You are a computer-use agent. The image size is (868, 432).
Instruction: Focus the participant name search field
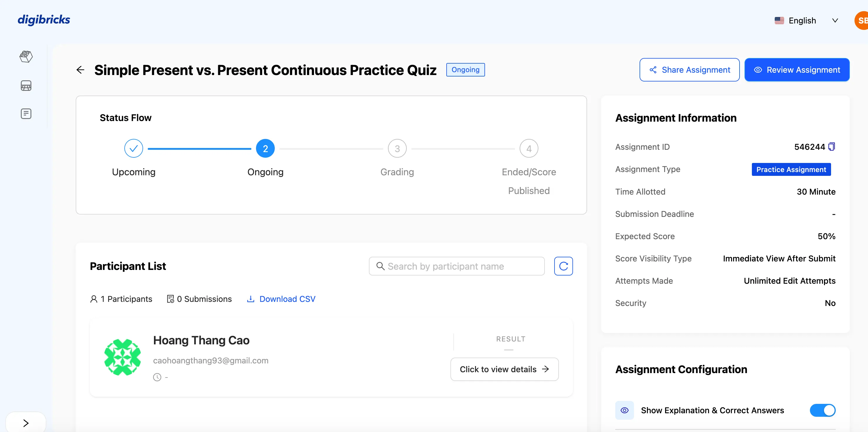click(x=457, y=266)
